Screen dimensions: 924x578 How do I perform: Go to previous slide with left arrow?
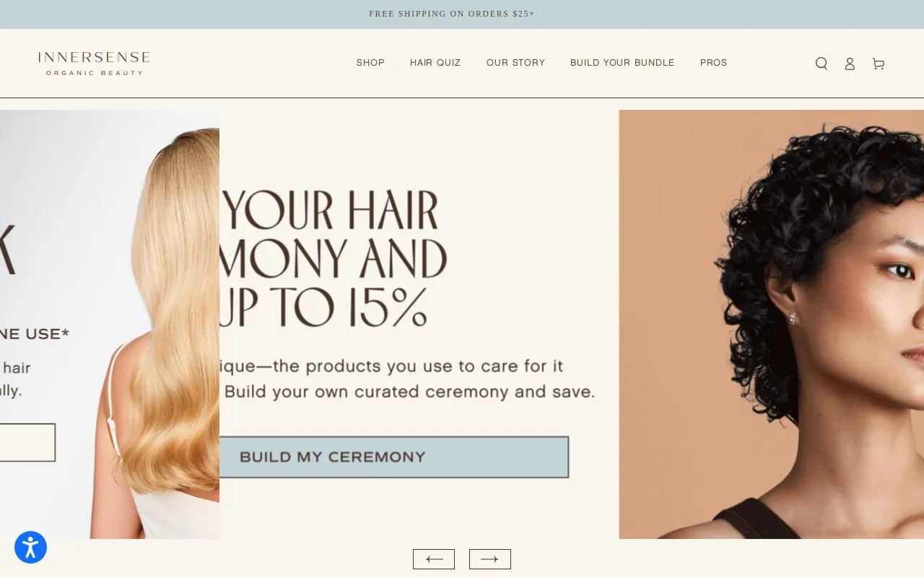coord(434,559)
